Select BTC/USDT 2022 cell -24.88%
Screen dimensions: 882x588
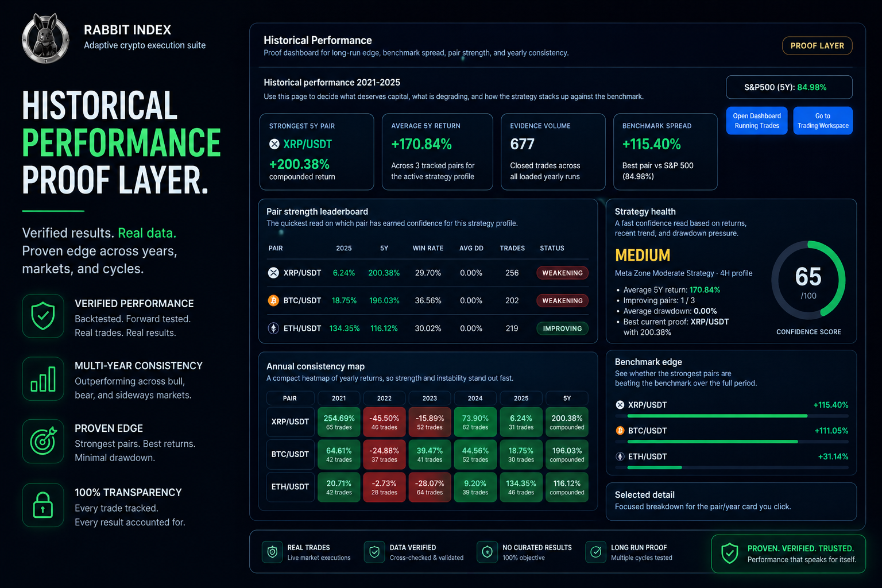(384, 455)
